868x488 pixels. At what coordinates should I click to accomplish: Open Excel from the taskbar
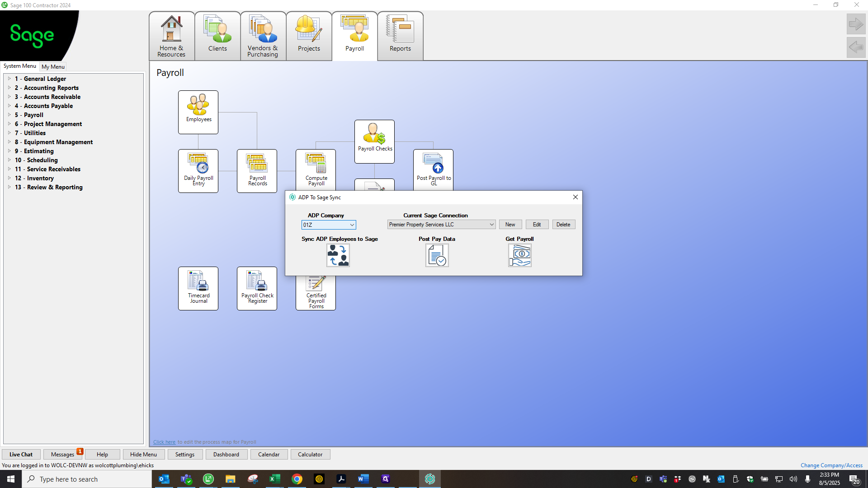click(x=274, y=479)
